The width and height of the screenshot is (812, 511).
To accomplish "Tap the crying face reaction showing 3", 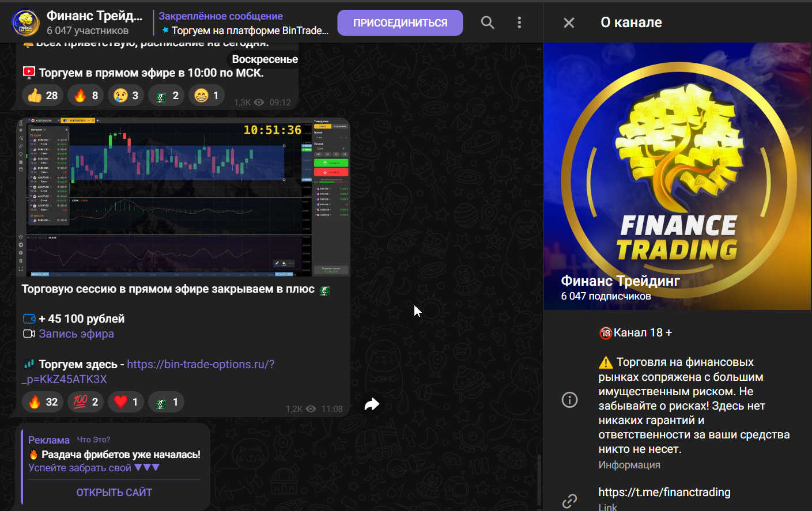I will coord(126,95).
